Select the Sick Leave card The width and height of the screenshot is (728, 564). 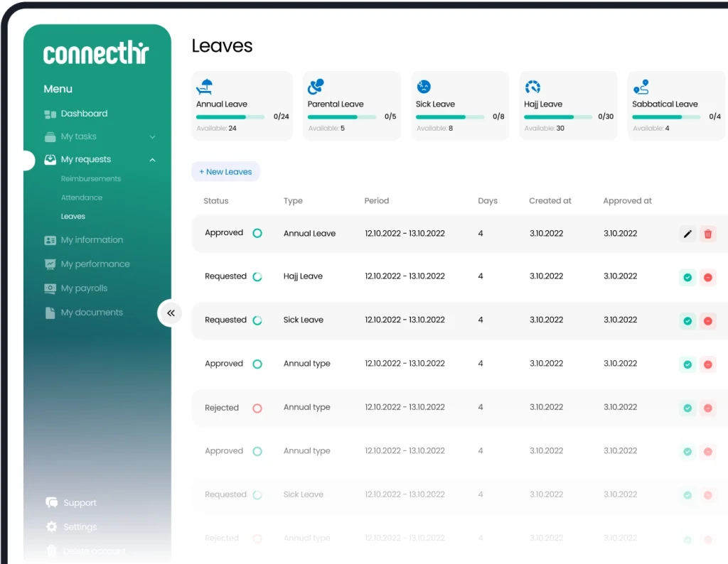coord(460,106)
